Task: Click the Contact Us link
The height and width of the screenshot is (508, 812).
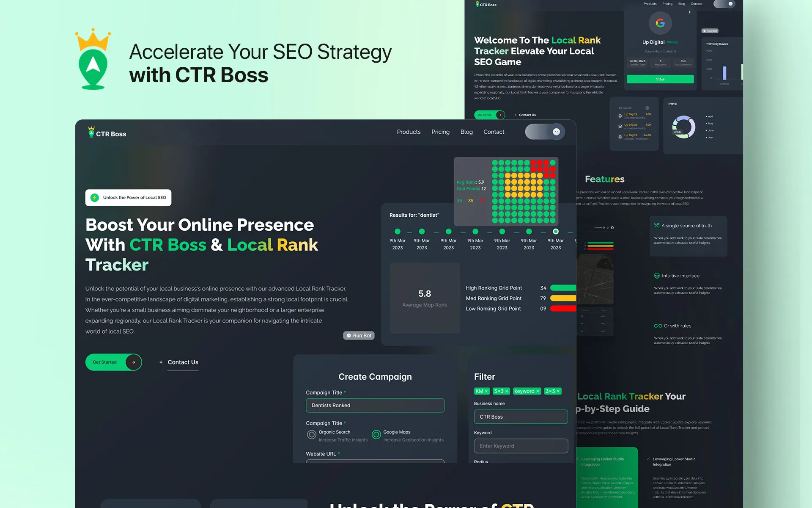Action: [x=183, y=362]
